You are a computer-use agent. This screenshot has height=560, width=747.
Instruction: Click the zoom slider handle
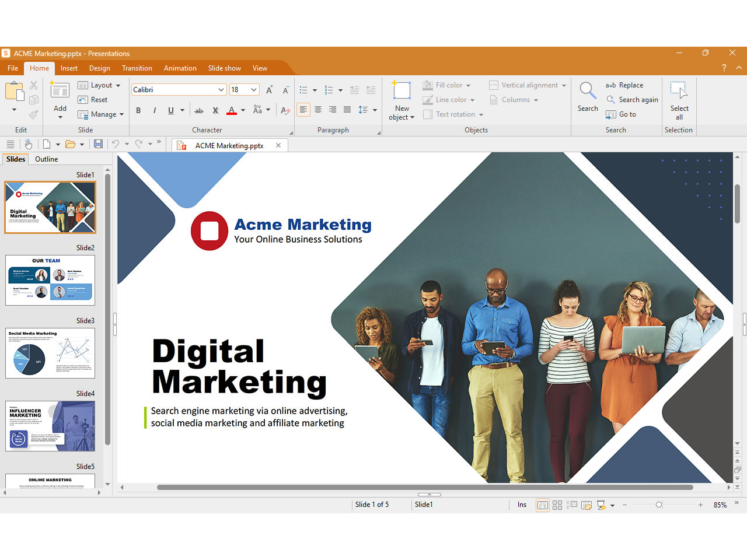point(659,505)
